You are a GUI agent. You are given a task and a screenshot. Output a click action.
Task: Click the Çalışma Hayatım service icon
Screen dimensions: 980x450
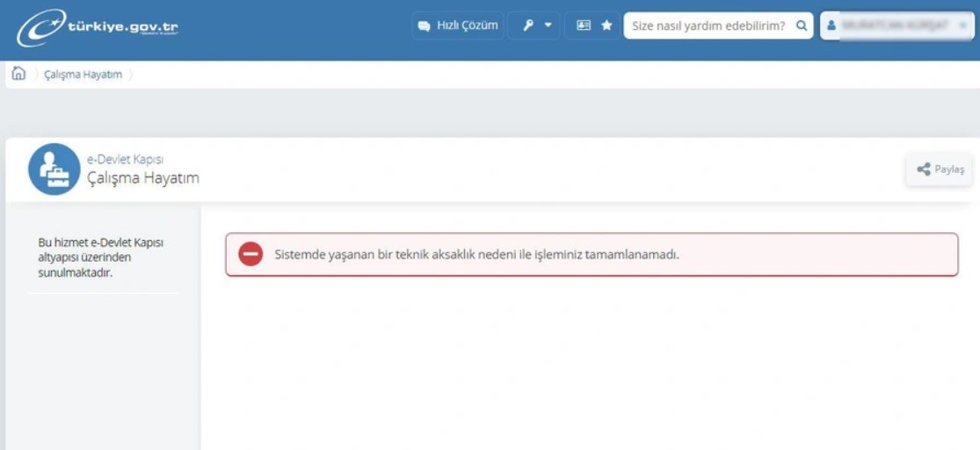[x=54, y=170]
